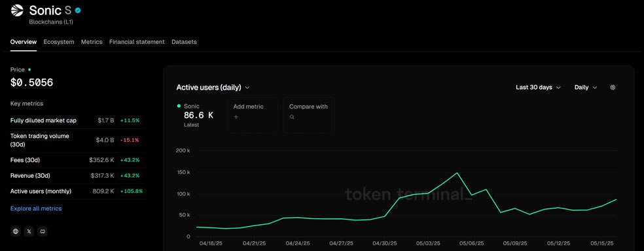Click the chart peak near 05/05/25

point(457,173)
